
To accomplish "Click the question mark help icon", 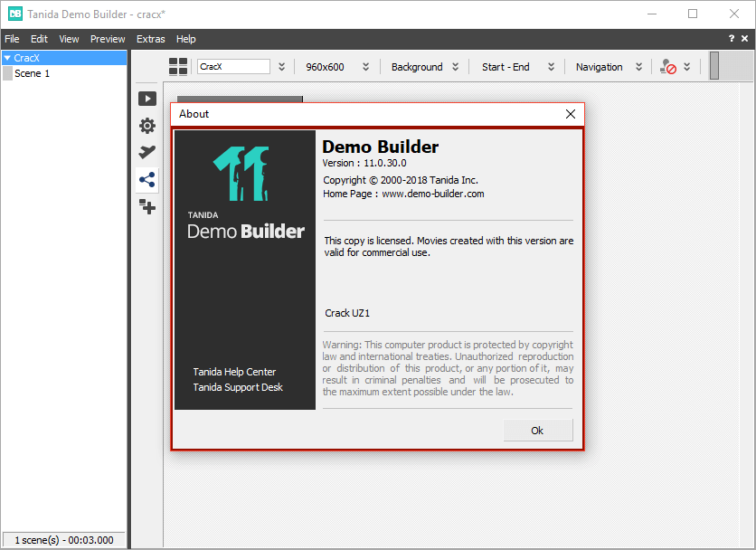I will [x=732, y=39].
